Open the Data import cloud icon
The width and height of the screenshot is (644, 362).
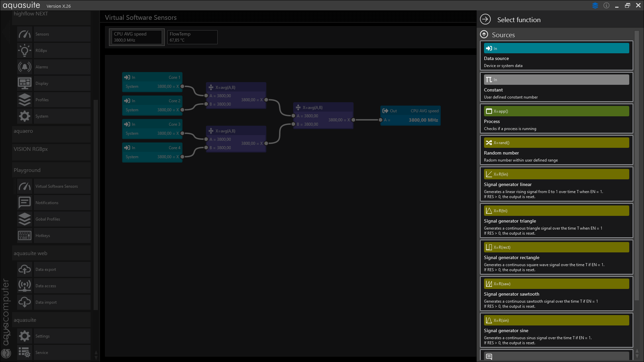(24, 302)
